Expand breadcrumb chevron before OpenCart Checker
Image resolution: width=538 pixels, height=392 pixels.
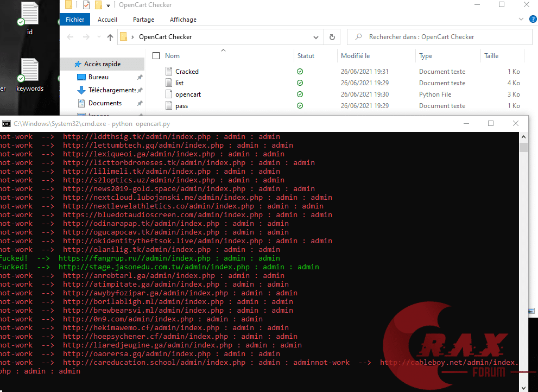point(132,37)
